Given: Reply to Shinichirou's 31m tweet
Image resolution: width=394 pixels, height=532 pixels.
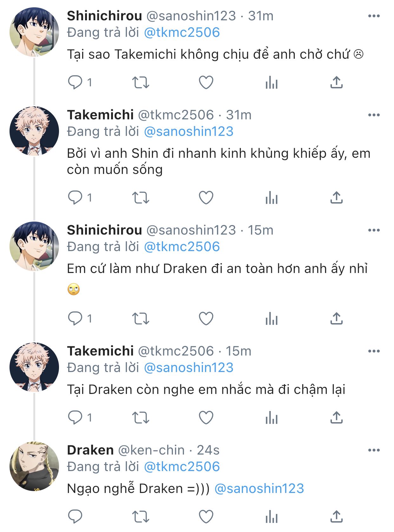Looking at the screenshot, I should coord(75,83).
